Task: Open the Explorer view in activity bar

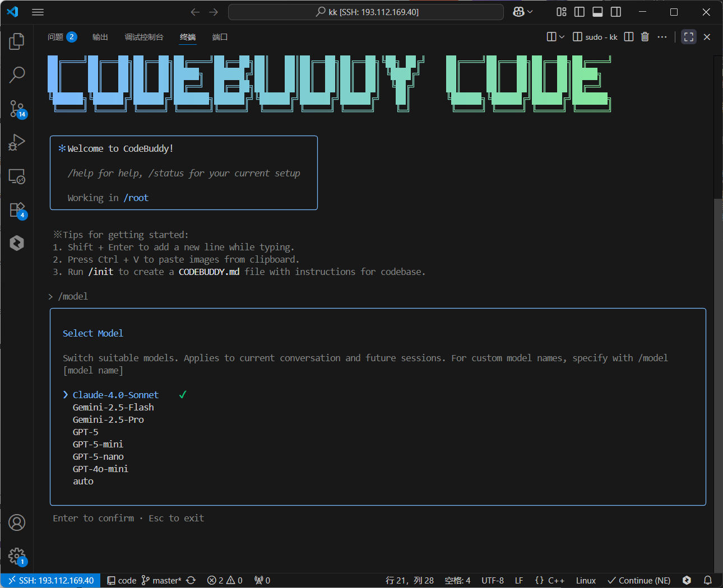Action: point(17,41)
